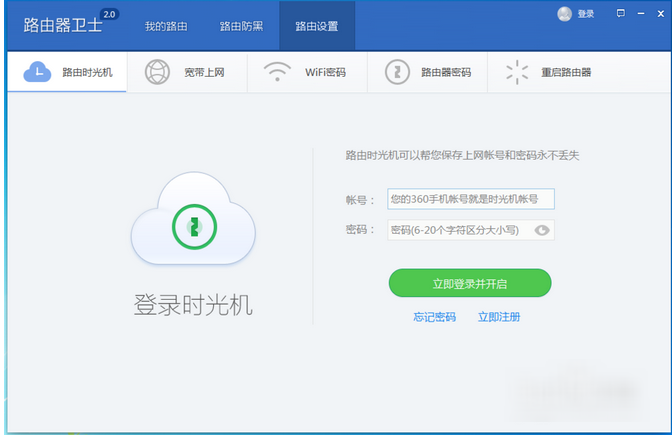The image size is (672, 435).
Task: Click the WiFi signal icon
Action: point(277,72)
